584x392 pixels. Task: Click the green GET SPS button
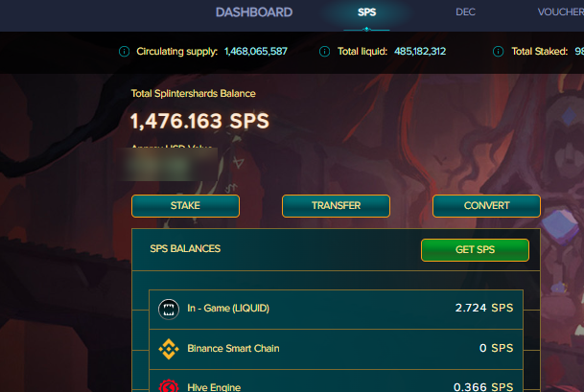[x=475, y=250]
